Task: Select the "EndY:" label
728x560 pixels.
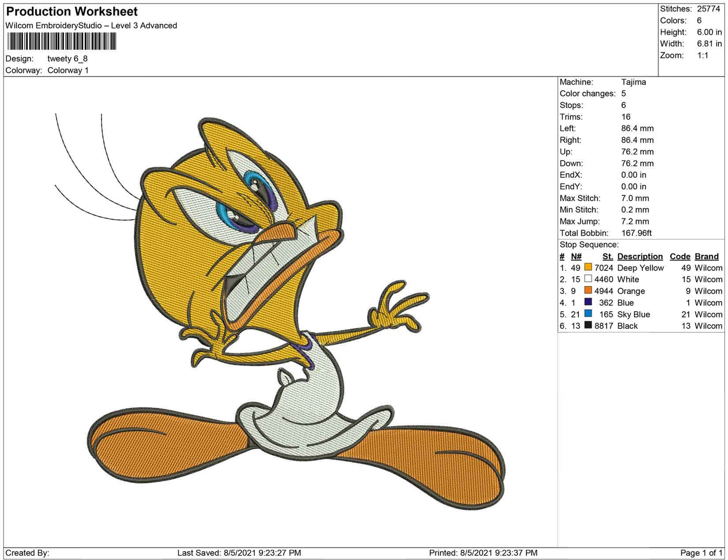Action: pyautogui.click(x=571, y=186)
